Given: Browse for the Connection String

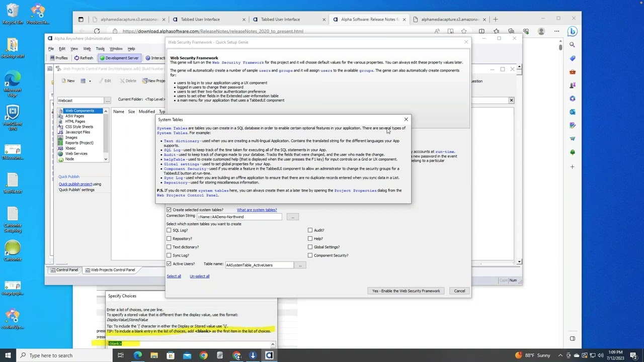Looking at the screenshot, I should tap(292, 217).
